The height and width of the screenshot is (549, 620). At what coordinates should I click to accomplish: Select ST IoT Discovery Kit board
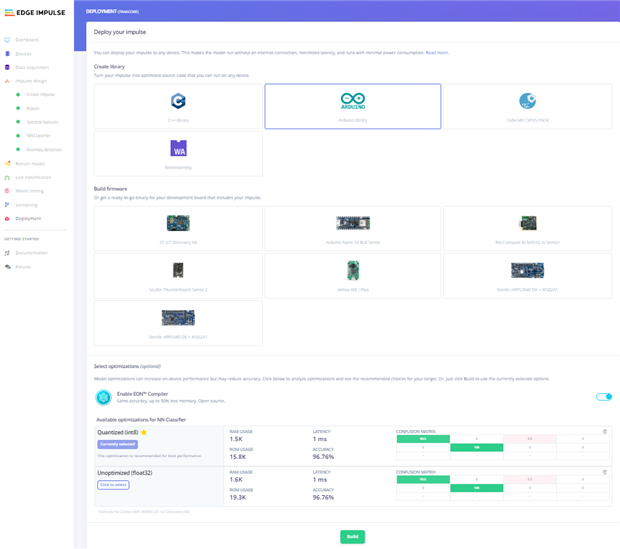click(x=178, y=229)
